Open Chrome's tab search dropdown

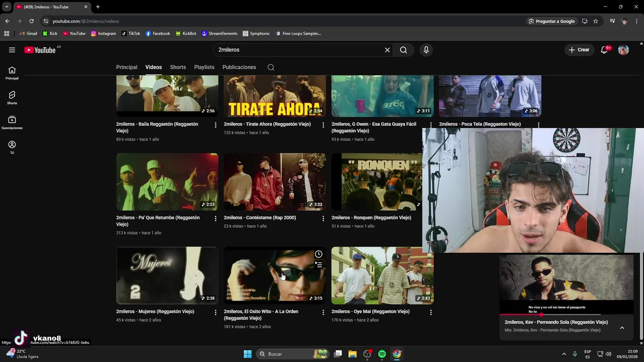pyautogui.click(x=7, y=7)
